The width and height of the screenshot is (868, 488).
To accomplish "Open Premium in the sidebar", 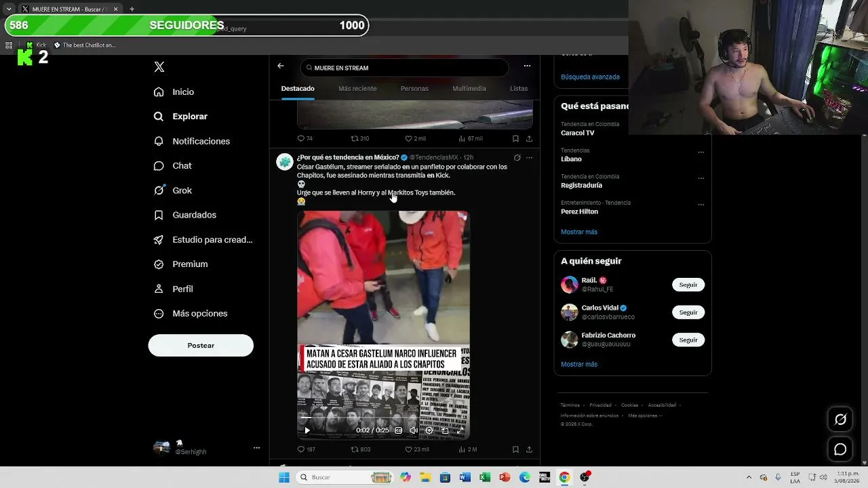I will (181, 264).
